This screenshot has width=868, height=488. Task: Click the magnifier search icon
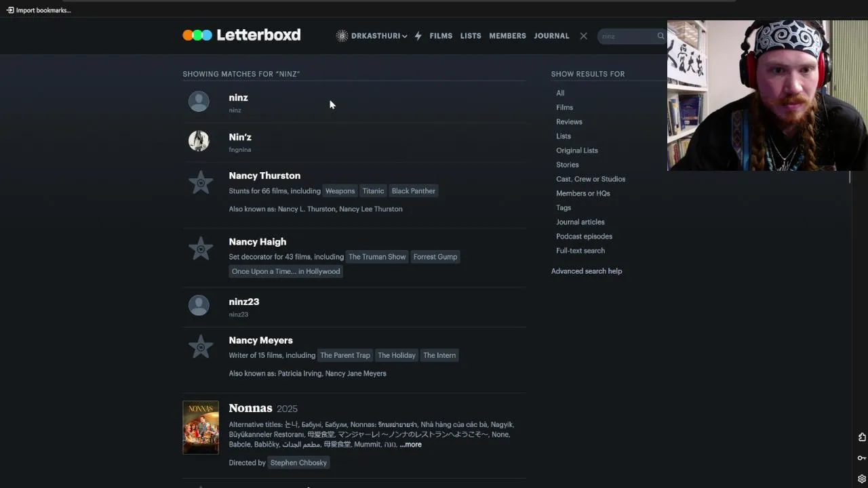pos(660,36)
